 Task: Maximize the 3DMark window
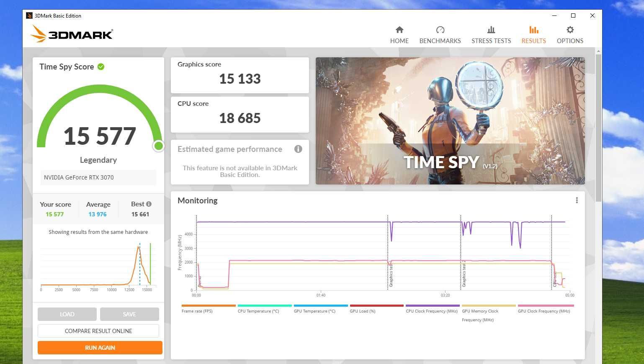pyautogui.click(x=573, y=15)
